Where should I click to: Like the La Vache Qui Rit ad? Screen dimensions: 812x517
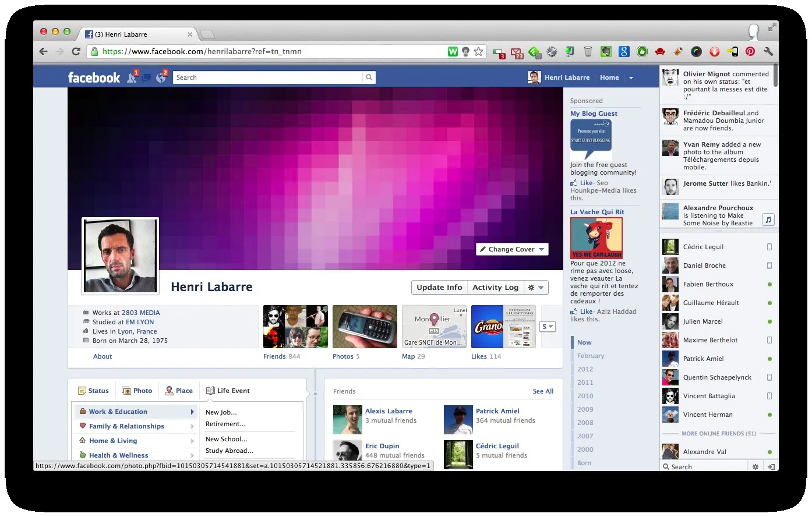click(x=586, y=311)
